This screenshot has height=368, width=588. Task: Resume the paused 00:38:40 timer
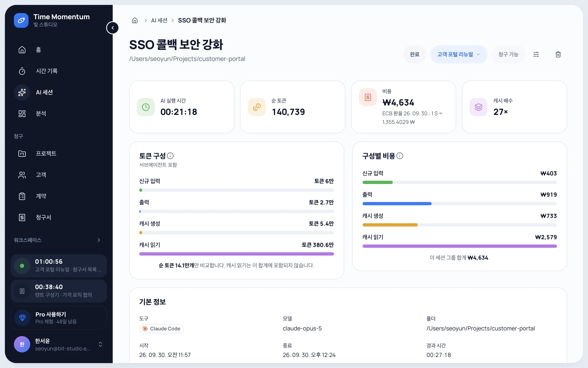coord(22,291)
